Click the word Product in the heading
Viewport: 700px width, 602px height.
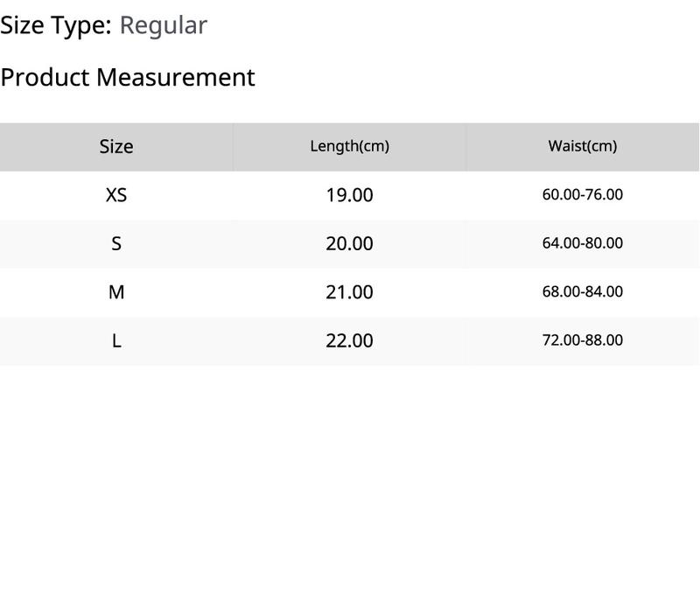[45, 77]
